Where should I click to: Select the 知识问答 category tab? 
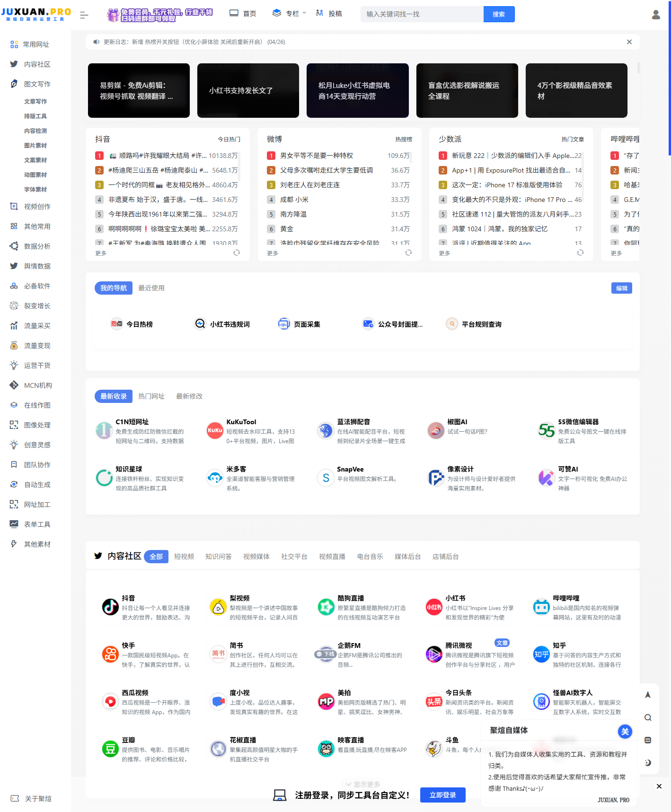click(219, 557)
